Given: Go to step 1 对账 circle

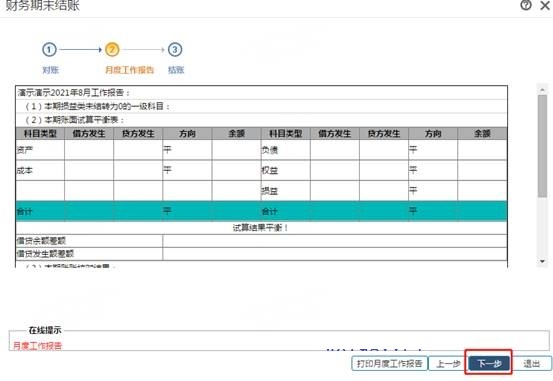Looking at the screenshot, I should [x=49, y=50].
